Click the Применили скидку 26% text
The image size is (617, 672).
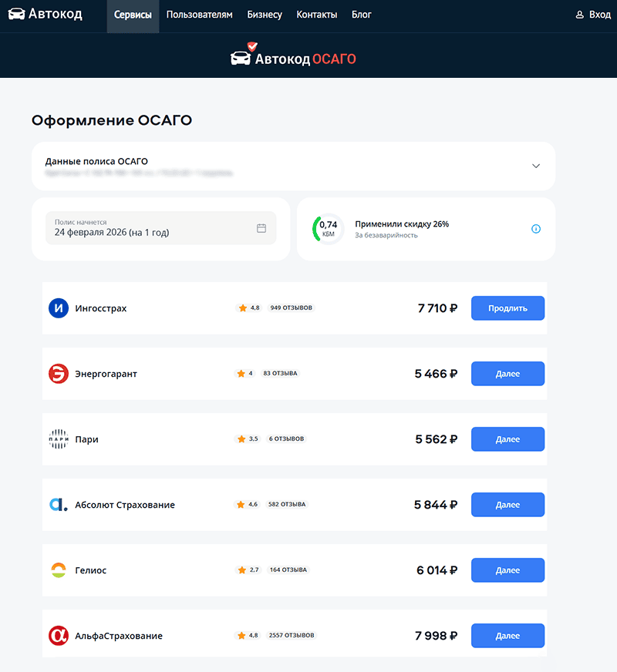pyautogui.click(x=402, y=224)
